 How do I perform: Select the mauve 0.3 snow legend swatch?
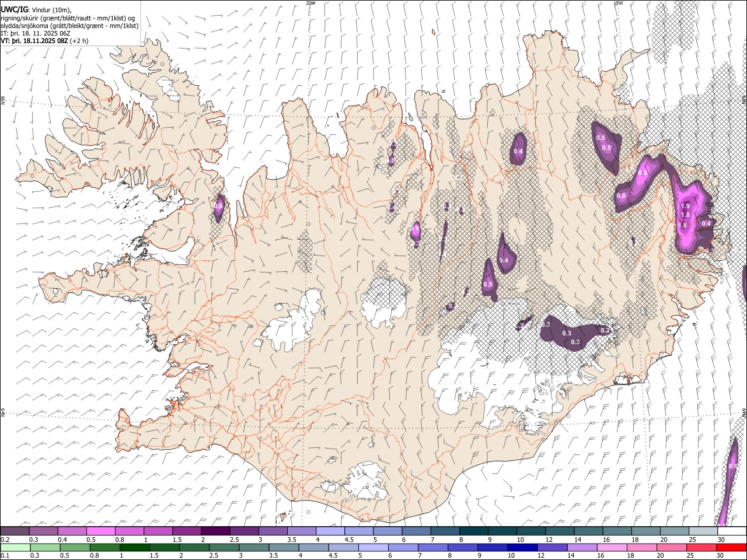click(x=44, y=531)
